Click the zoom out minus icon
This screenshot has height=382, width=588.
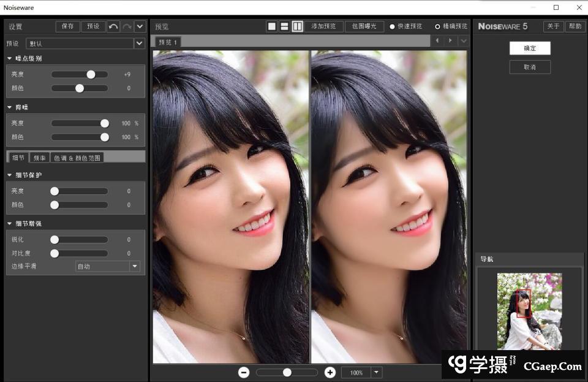[244, 372]
